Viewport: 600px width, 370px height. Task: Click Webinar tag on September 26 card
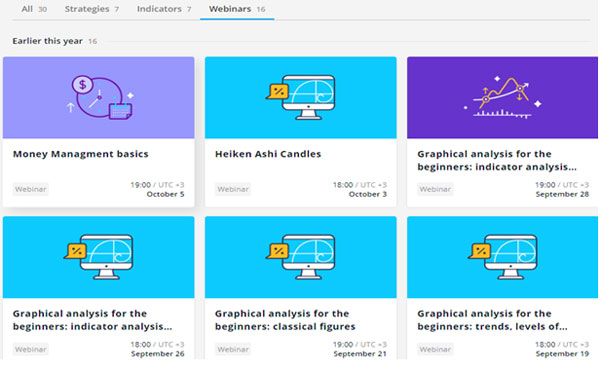[x=31, y=349]
